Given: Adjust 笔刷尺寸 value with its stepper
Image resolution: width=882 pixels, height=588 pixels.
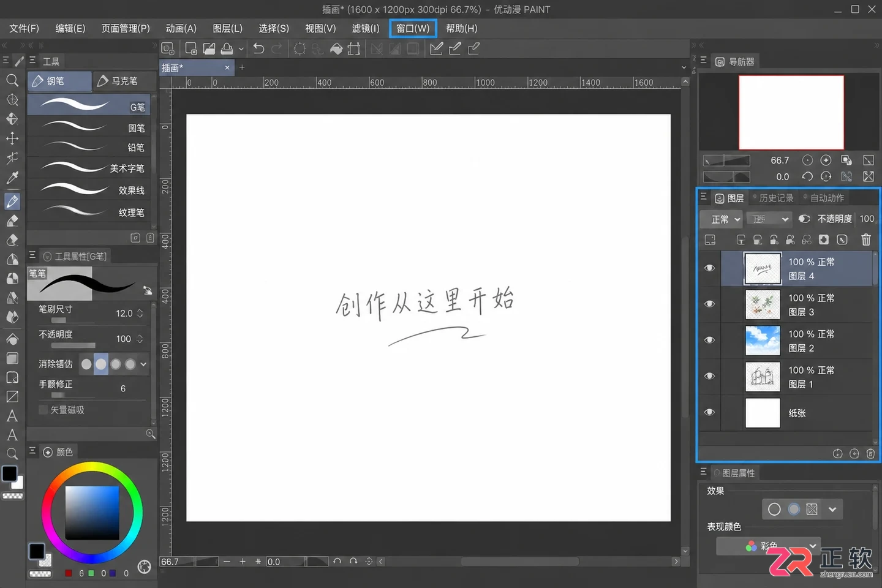Looking at the screenshot, I should [140, 313].
